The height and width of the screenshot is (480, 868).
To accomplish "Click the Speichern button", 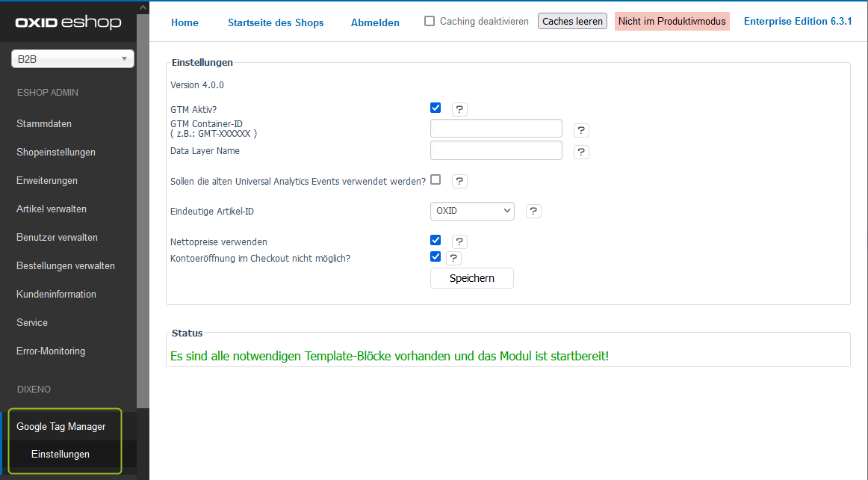I will (x=471, y=278).
